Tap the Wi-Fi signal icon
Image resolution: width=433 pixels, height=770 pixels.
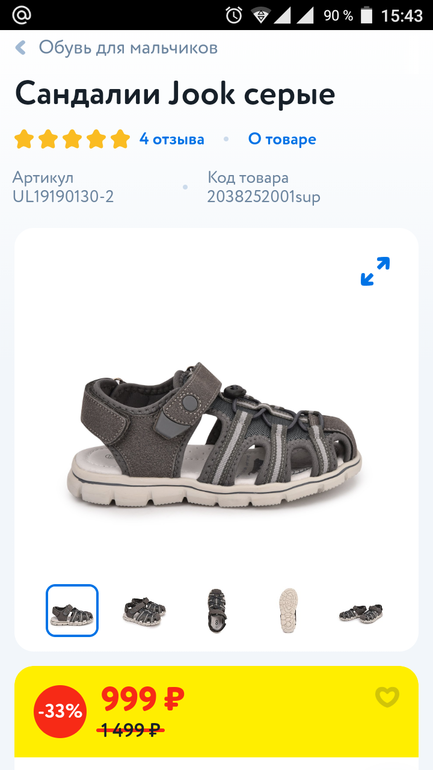[261, 15]
